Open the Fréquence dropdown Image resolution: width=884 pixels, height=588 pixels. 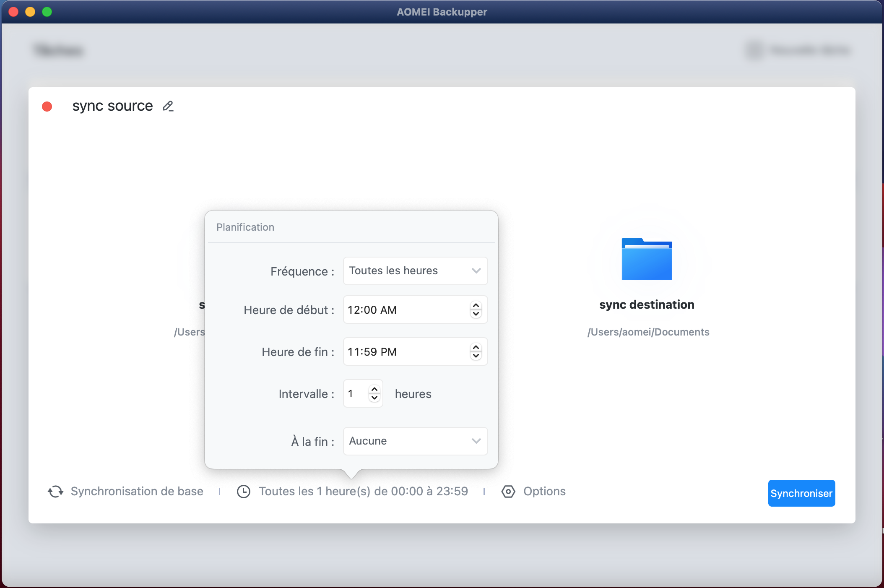click(x=415, y=271)
